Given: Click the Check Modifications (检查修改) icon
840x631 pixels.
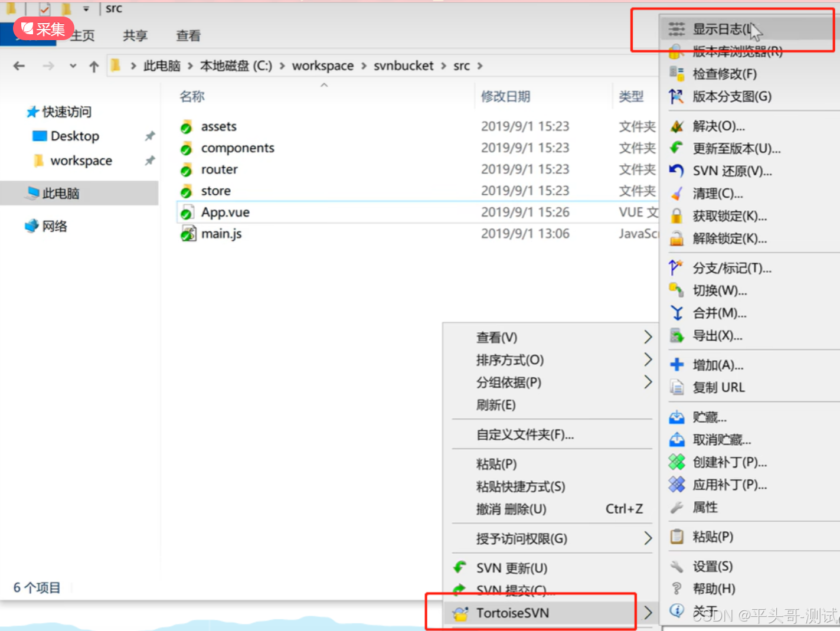Looking at the screenshot, I should click(676, 73).
